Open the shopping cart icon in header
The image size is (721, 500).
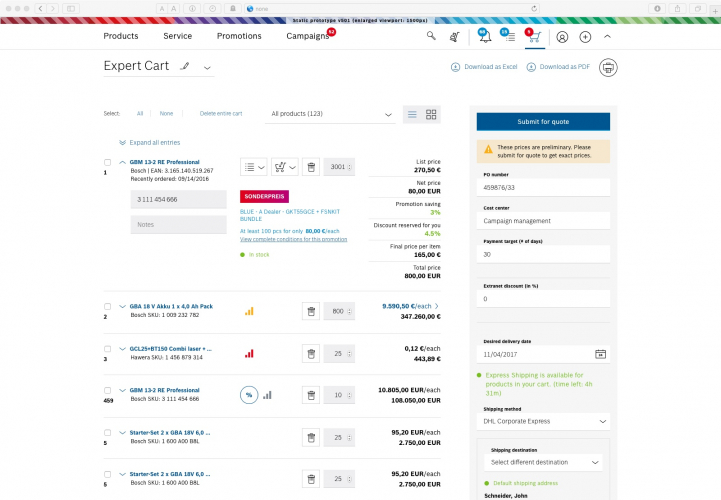tap(534, 36)
